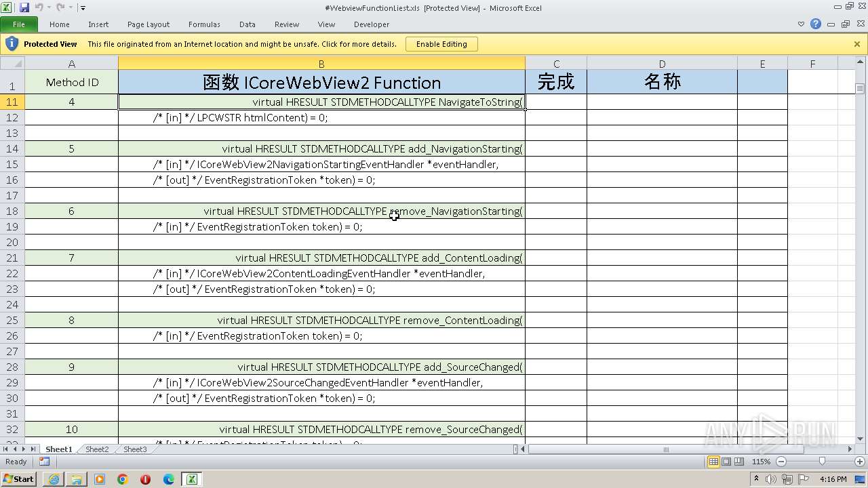Select the remove_ContentLoading function cell

pos(321,321)
